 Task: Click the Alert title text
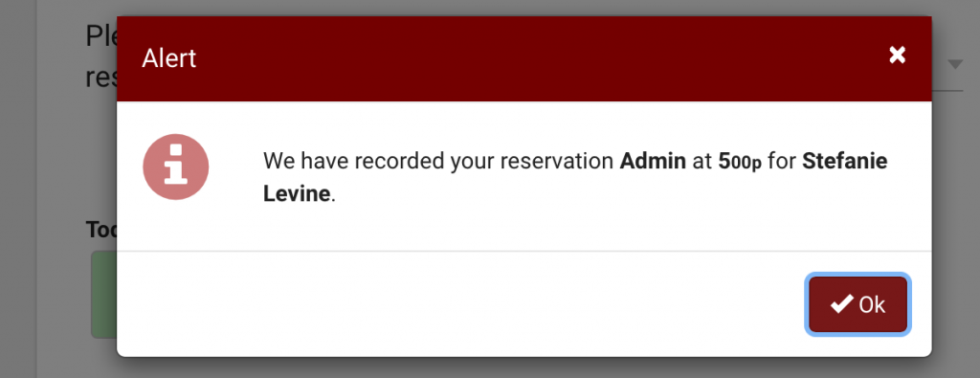pos(168,58)
